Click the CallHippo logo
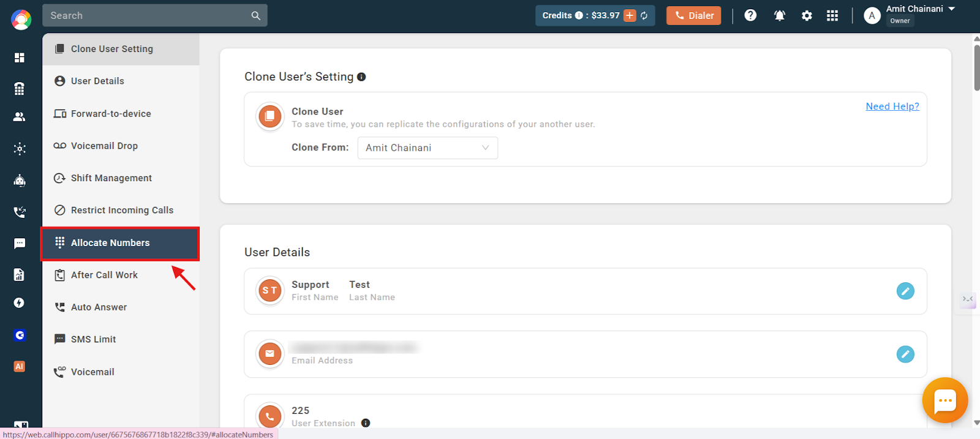Image resolution: width=980 pixels, height=439 pixels. pyautogui.click(x=21, y=20)
